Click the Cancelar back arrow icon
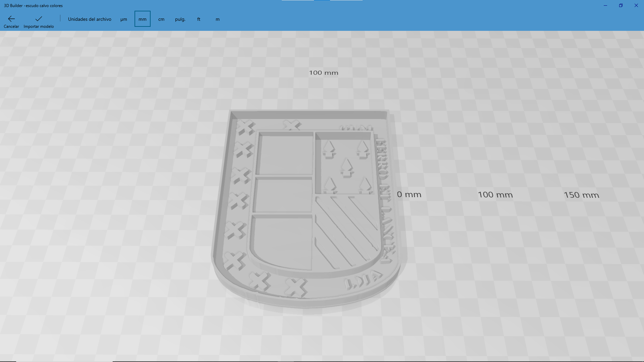 [11, 19]
